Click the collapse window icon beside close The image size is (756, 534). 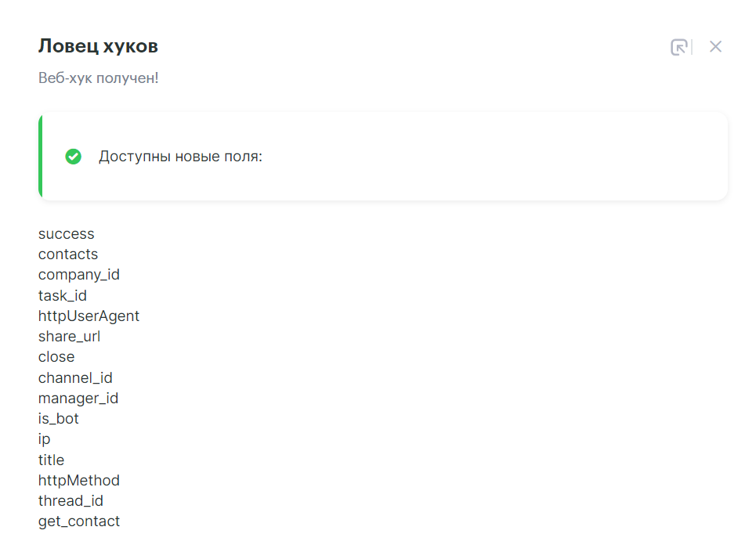click(x=679, y=47)
